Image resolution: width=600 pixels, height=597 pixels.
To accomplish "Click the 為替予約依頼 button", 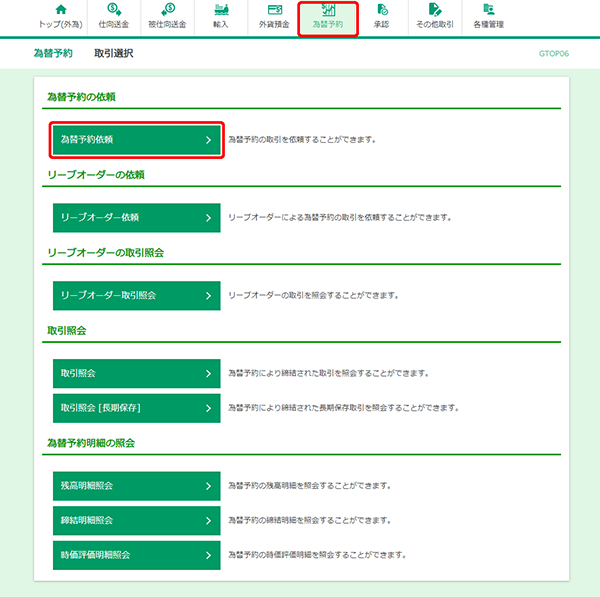I will (x=137, y=140).
